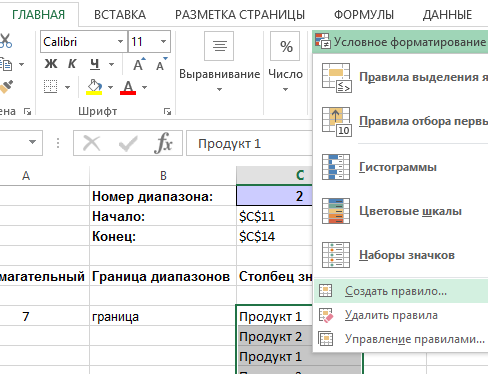Switch to the ГЛАВНАЯ tab
The width and height of the screenshot is (488, 374).
[39, 15]
